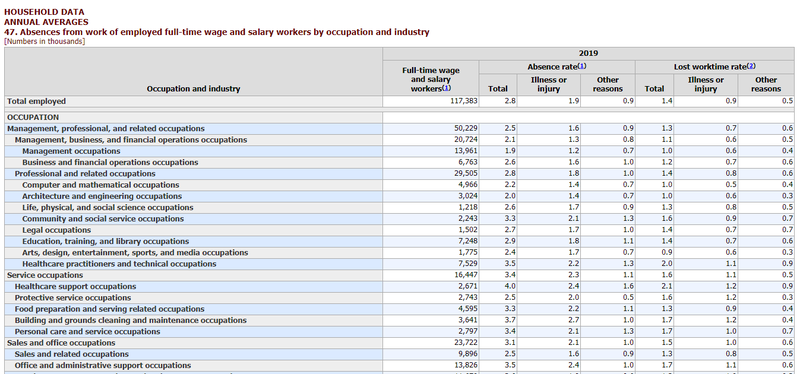Select the Total employed row label
This screenshot has width=800, height=374.
[x=37, y=101]
